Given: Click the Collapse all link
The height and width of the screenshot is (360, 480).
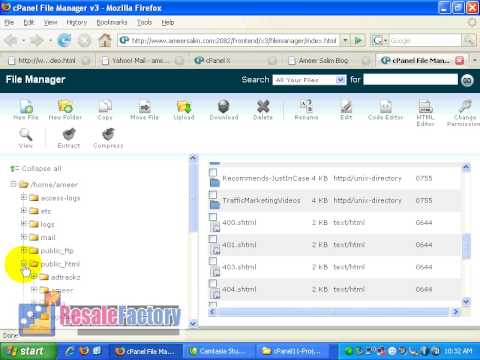Looking at the screenshot, I should coord(41,169).
